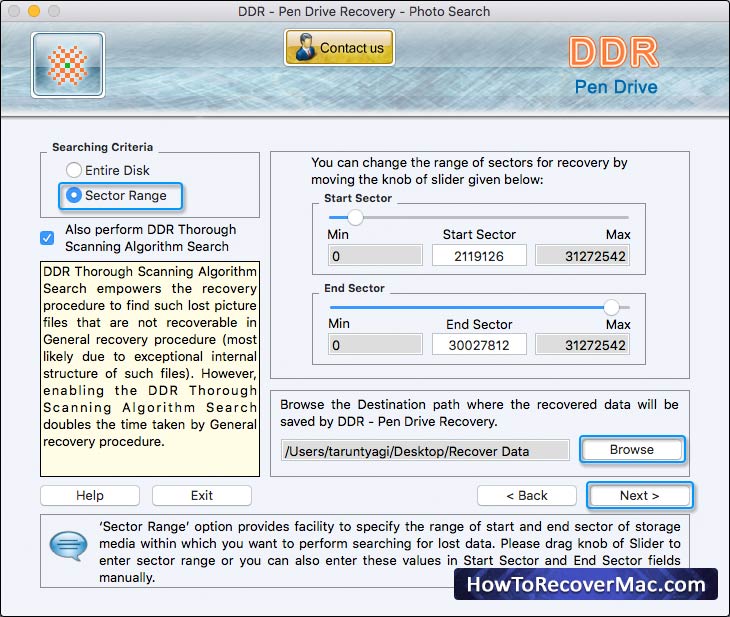This screenshot has height=617, width=730.
Task: Click the End Sector slider track middle
Action: coord(480,307)
